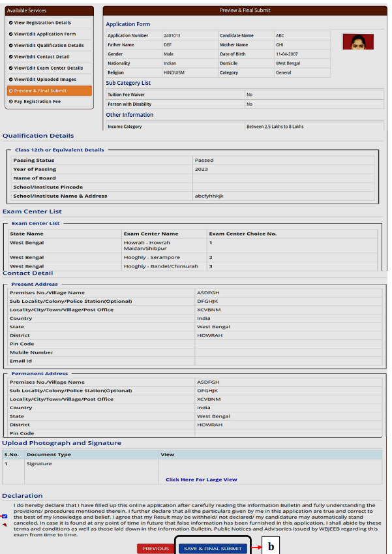Viewport: 392px width, 554px height.
Task: Click check icon beside View Registration Details
Action: coord(10,23)
